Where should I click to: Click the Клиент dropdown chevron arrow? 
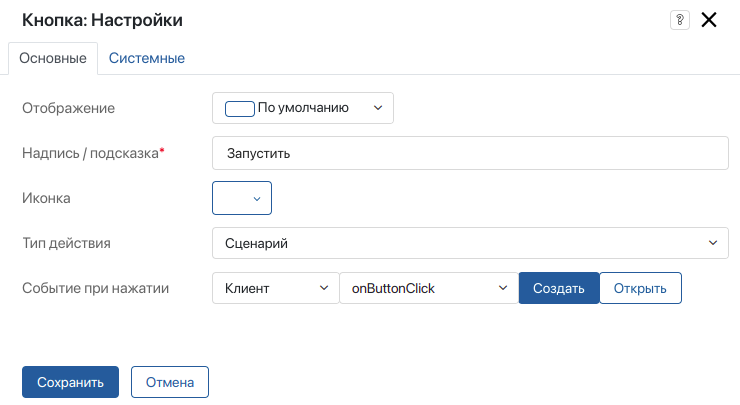tap(324, 288)
